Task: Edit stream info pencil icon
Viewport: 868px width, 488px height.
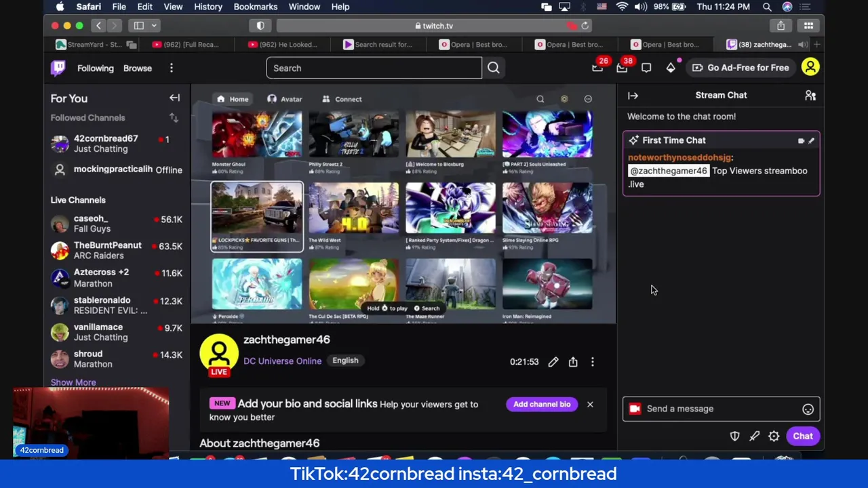Action: pyautogui.click(x=553, y=362)
